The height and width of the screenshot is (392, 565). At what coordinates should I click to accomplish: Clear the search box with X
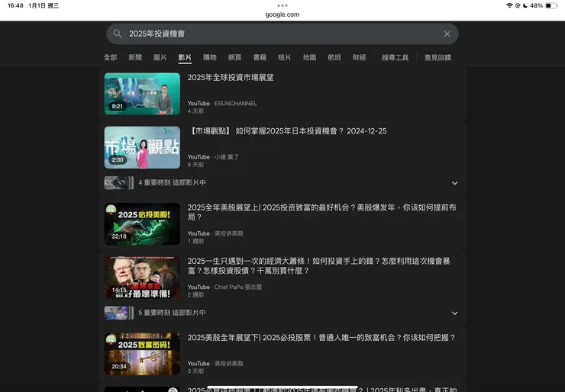tap(447, 34)
